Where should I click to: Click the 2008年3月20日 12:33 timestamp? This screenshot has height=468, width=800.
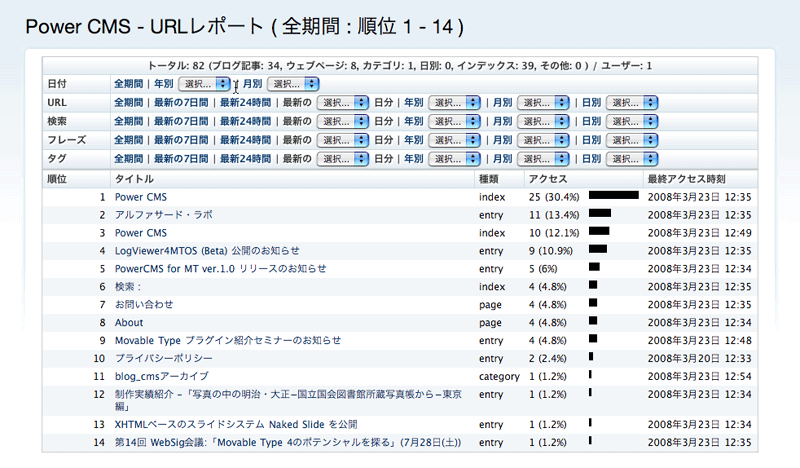pos(699,358)
